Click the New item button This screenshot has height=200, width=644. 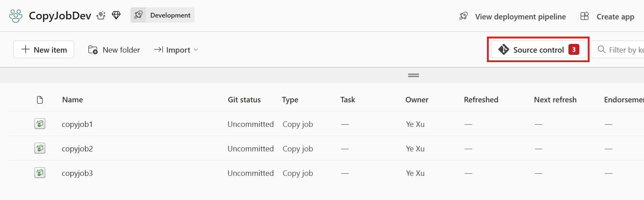44,50
